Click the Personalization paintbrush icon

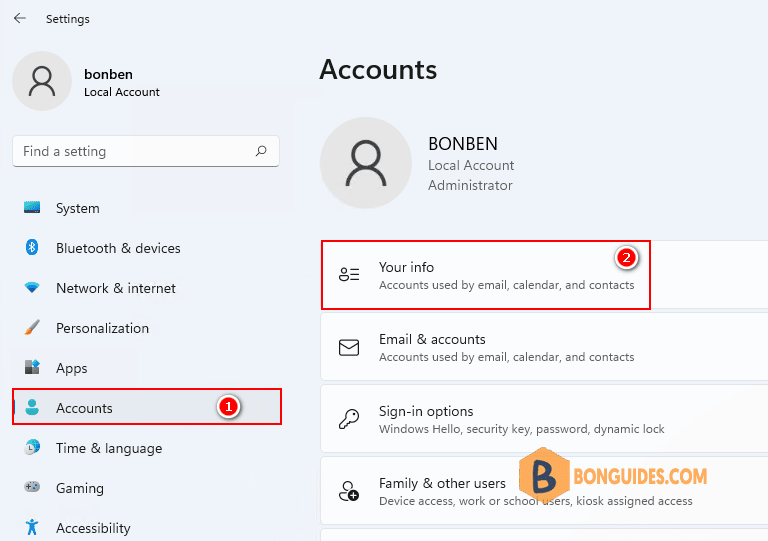[x=32, y=328]
